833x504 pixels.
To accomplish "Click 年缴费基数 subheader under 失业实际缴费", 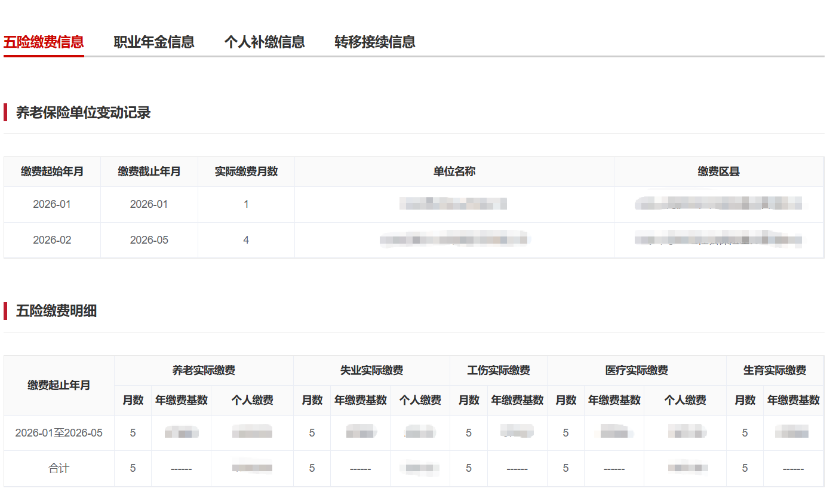I will [x=361, y=401].
